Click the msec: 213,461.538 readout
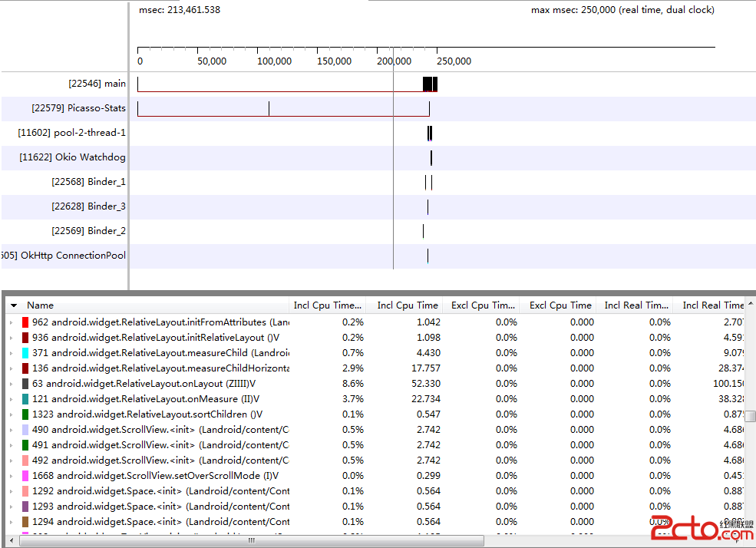Viewport: 756px width, 548px height. pos(180,10)
